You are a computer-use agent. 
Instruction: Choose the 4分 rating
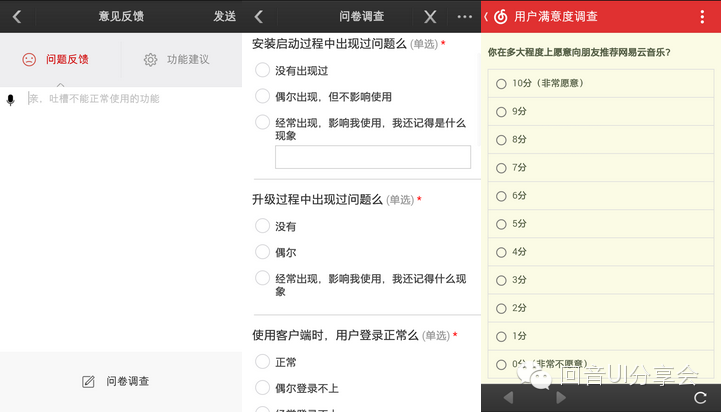(x=601, y=252)
